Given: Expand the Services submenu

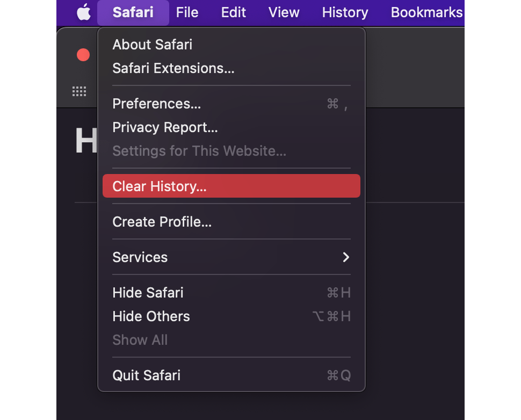Looking at the screenshot, I should pos(140,257).
